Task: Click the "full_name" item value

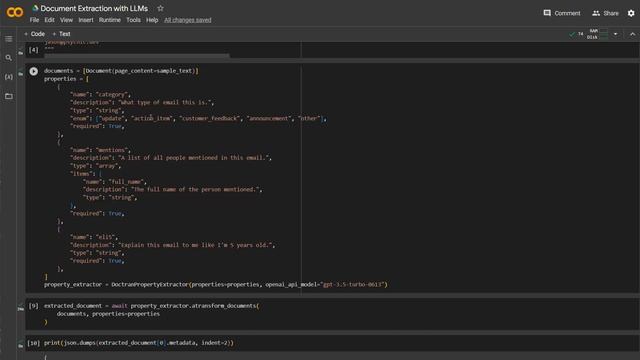Action: tap(126, 182)
